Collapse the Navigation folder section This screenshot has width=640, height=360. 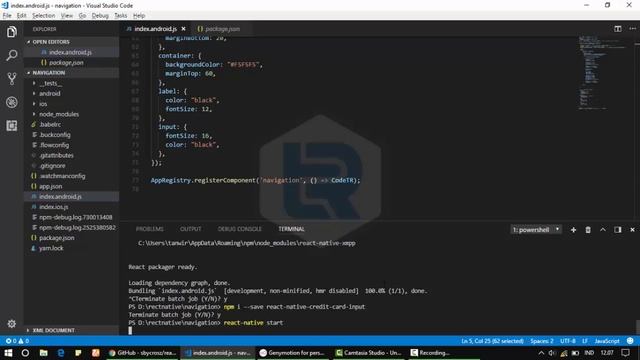[x=49, y=73]
